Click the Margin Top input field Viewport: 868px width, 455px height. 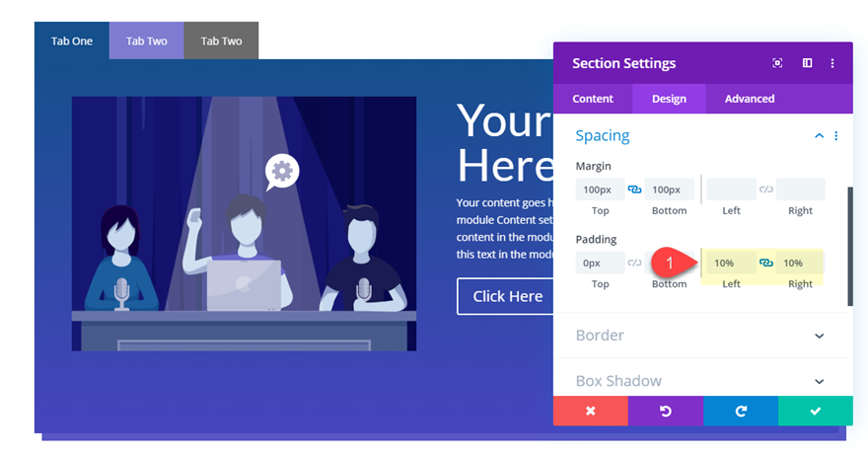pos(600,190)
